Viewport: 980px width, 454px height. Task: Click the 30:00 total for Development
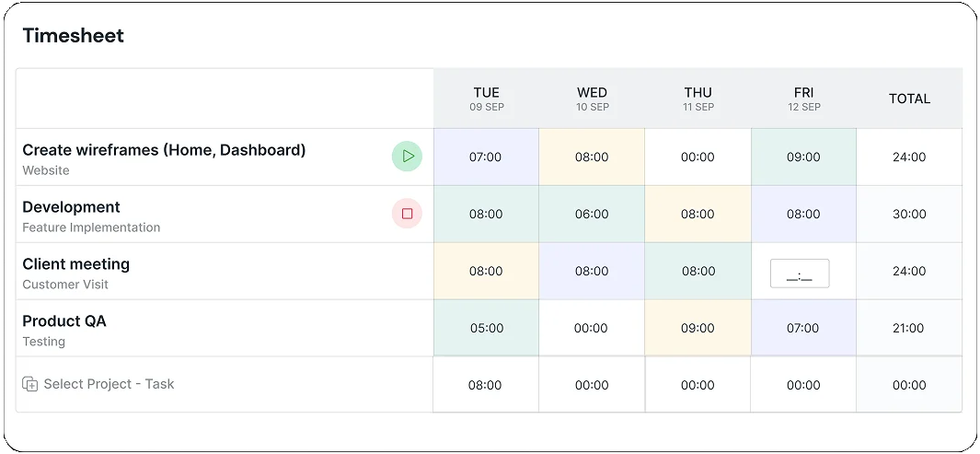(909, 214)
